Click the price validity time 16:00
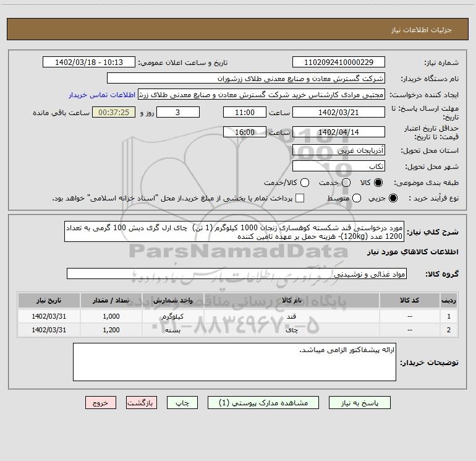Image resolution: width=476 pixels, height=461 pixels. pyautogui.click(x=245, y=132)
